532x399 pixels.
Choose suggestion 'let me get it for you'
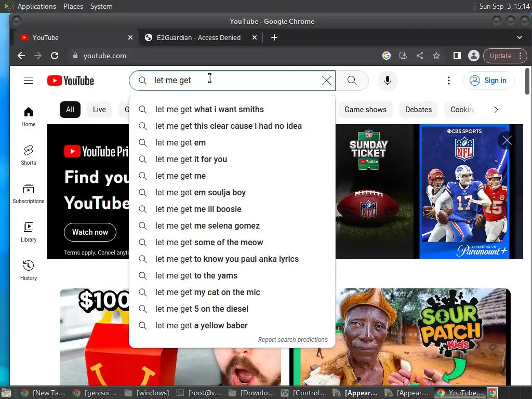click(232, 159)
